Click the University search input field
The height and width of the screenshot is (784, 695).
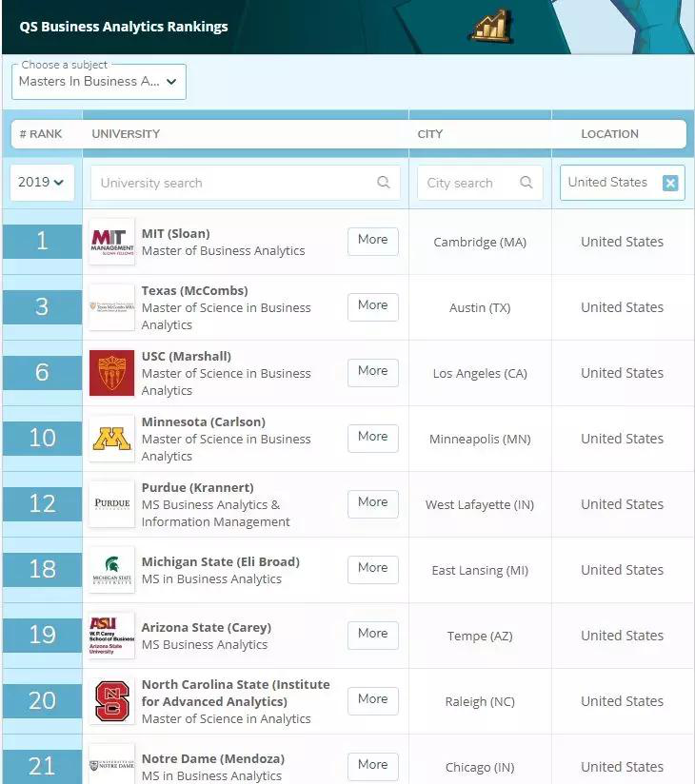246,183
